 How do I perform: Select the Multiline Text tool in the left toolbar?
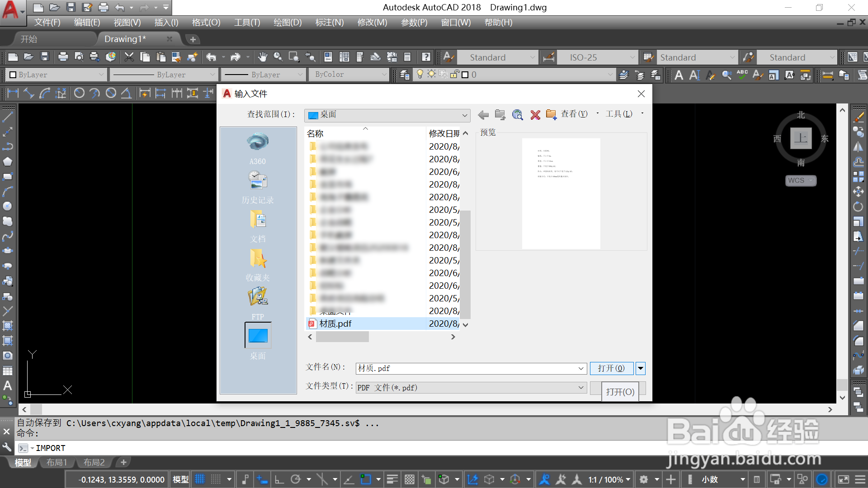[x=8, y=386]
